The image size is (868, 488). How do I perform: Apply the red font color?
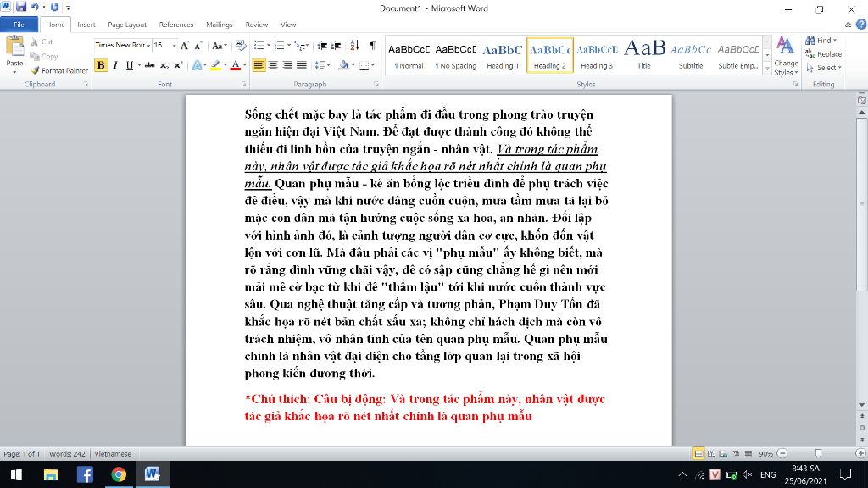[x=236, y=65]
